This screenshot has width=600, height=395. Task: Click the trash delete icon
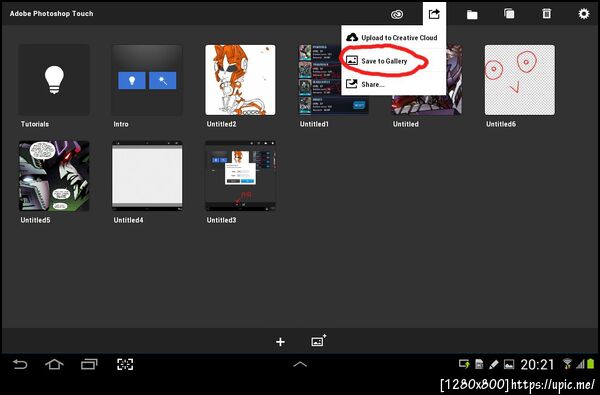pyautogui.click(x=546, y=14)
